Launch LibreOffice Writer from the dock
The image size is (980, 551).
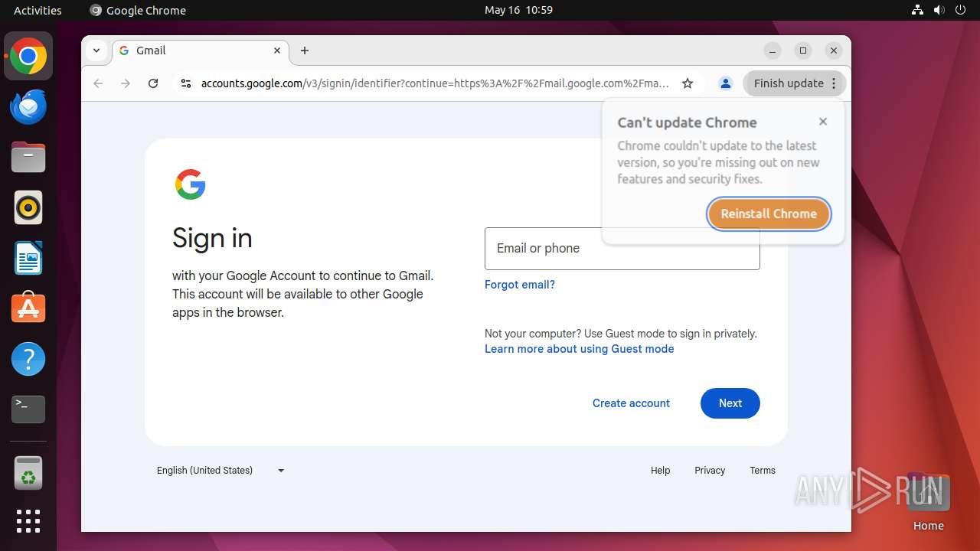(28, 258)
